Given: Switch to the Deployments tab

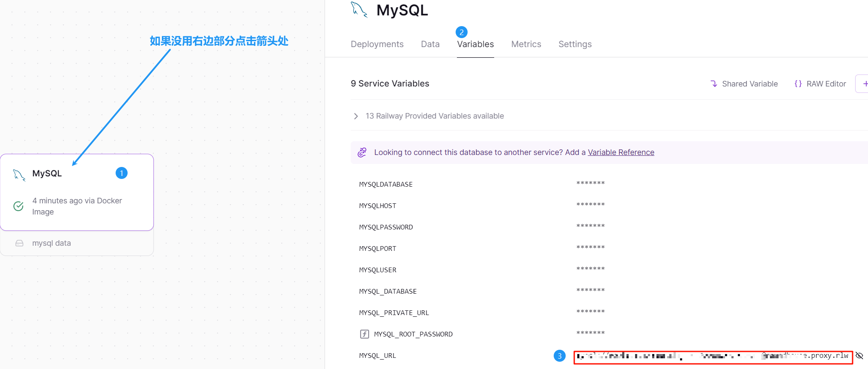Looking at the screenshot, I should 377,44.
